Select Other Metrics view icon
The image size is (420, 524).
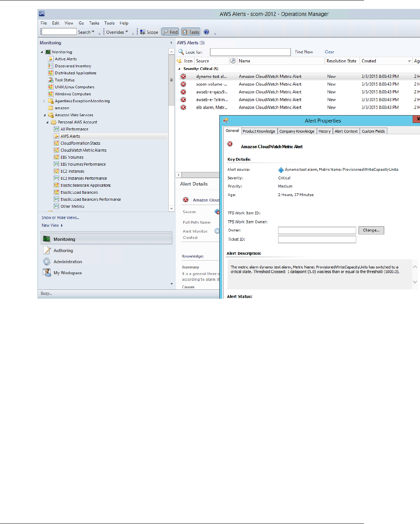pyautogui.click(x=56, y=206)
